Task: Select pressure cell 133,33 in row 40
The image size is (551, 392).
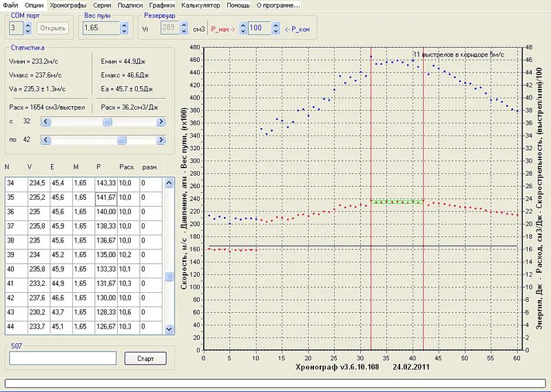Action: click(x=106, y=269)
